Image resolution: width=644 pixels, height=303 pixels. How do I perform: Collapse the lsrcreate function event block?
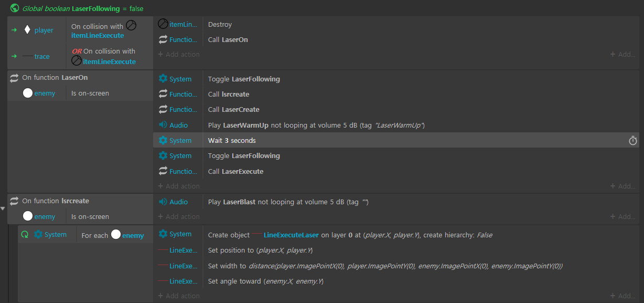4,208
